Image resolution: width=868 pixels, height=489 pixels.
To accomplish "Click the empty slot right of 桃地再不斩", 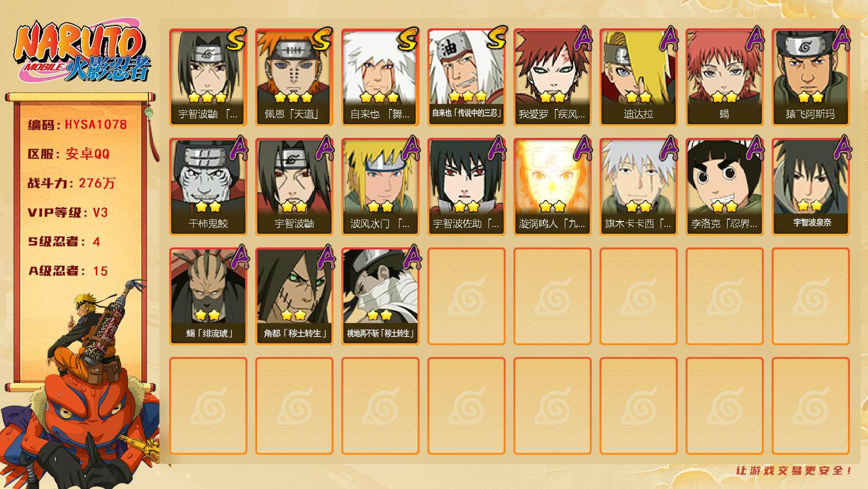I will coord(466,296).
